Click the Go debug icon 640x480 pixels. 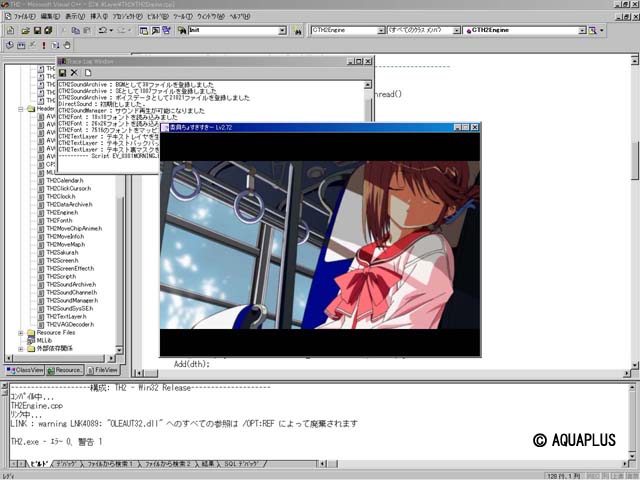[x=56, y=45]
